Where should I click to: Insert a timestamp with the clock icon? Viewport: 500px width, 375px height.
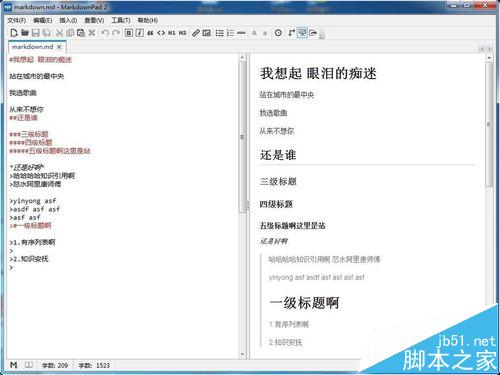[x=278, y=33]
